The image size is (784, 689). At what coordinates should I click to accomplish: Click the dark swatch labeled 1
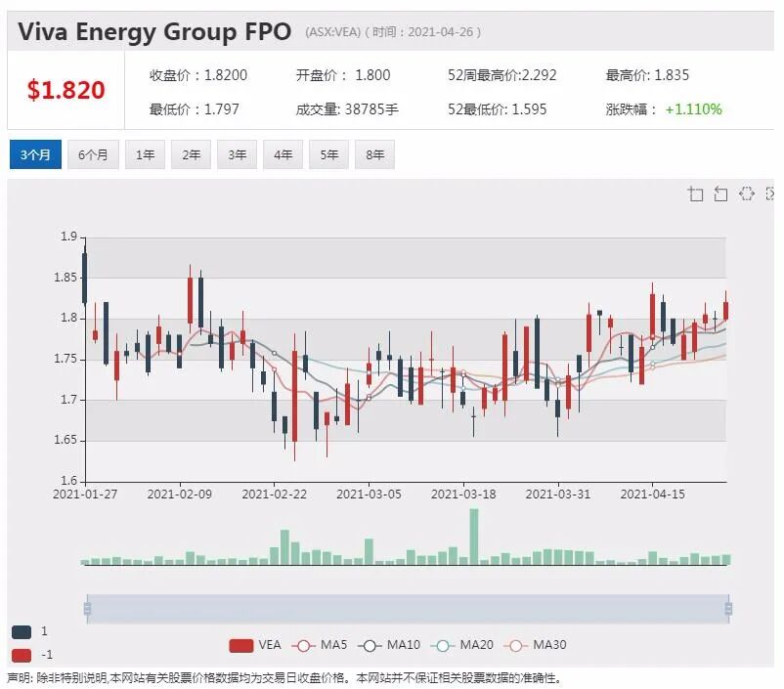point(22,632)
